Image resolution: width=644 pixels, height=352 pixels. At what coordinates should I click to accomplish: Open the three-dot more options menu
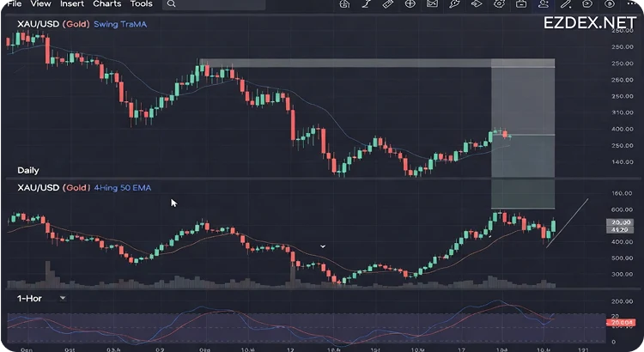coord(632,3)
